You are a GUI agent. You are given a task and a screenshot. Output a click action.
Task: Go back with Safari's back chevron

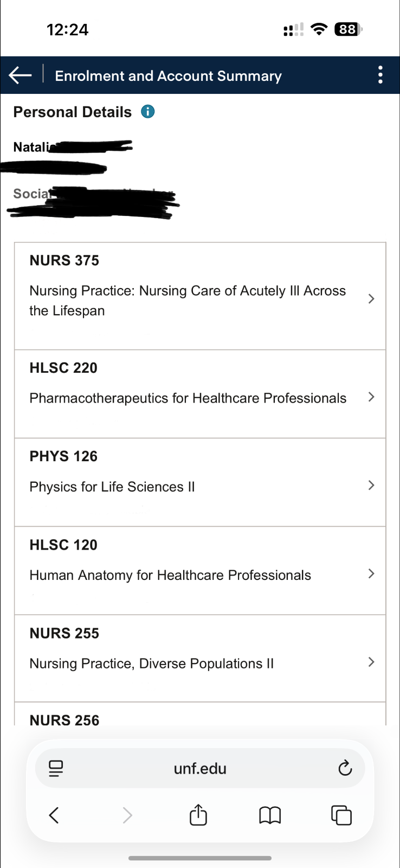pos(54,815)
